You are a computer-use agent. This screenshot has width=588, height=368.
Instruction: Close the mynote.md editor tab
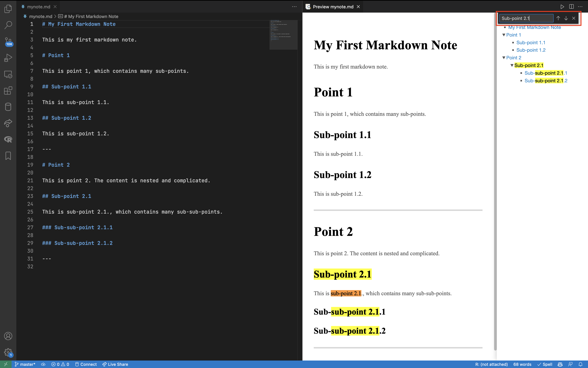tap(55, 7)
